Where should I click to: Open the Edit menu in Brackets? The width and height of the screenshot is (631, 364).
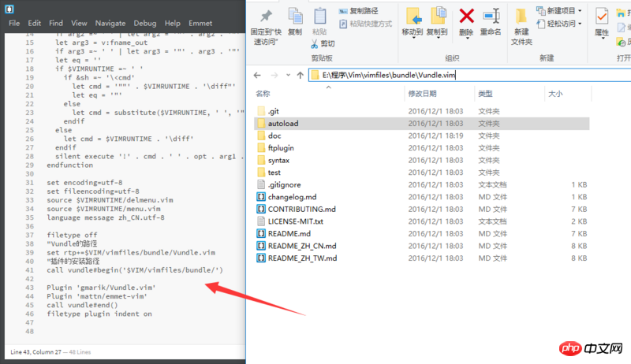pyautogui.click(x=34, y=24)
